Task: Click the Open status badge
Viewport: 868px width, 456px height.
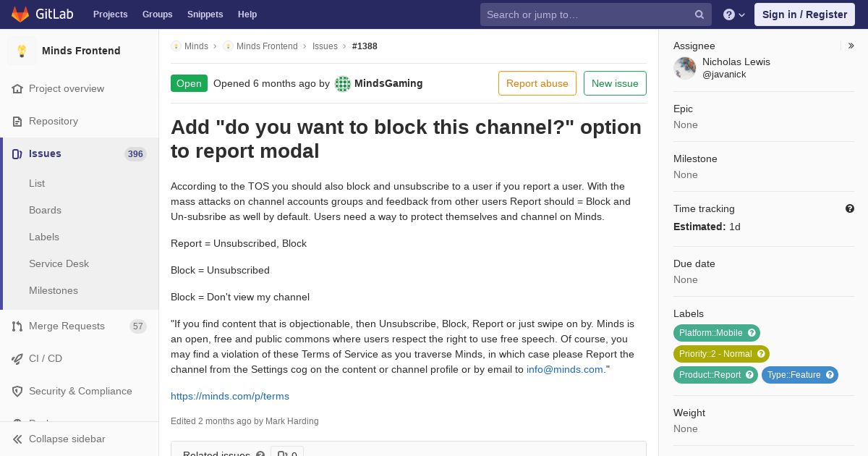Action: [189, 83]
